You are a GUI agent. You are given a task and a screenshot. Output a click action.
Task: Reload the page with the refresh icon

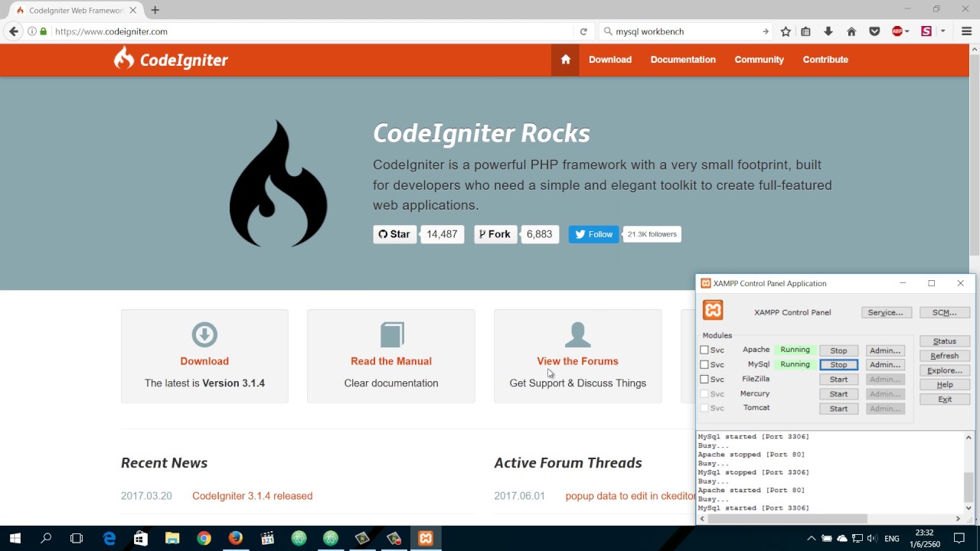(x=583, y=31)
